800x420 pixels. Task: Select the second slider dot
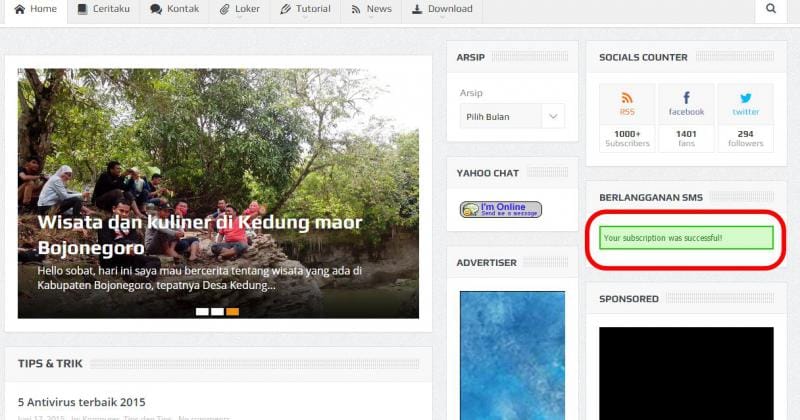(x=217, y=311)
